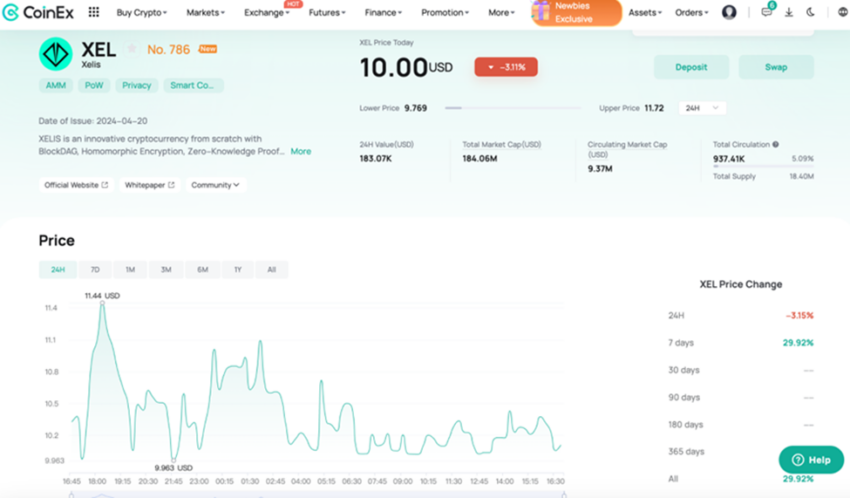Click the 184.06M total market cap value

tap(480, 158)
